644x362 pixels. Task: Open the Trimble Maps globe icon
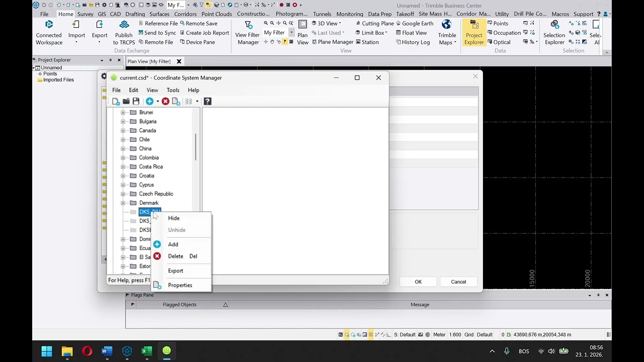pos(447,32)
